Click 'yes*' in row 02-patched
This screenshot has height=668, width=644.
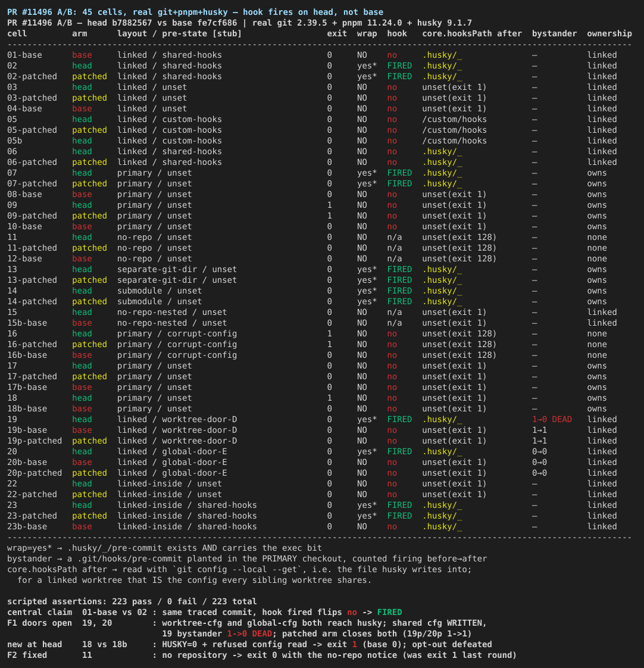[x=367, y=76]
